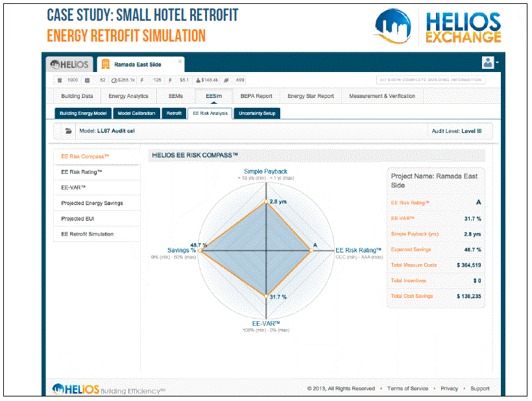532x401 pixels.
Task: Open the Uncertainty Setup subtab
Action: [x=256, y=113]
